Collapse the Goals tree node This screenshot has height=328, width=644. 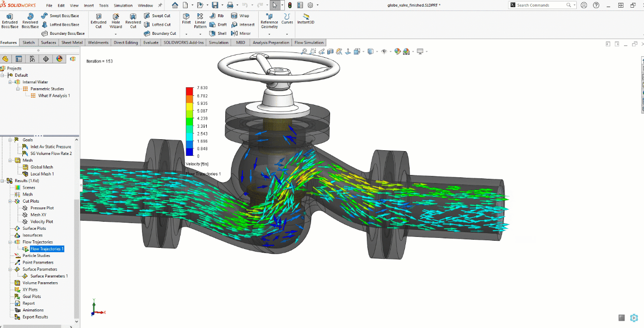[x=10, y=140]
